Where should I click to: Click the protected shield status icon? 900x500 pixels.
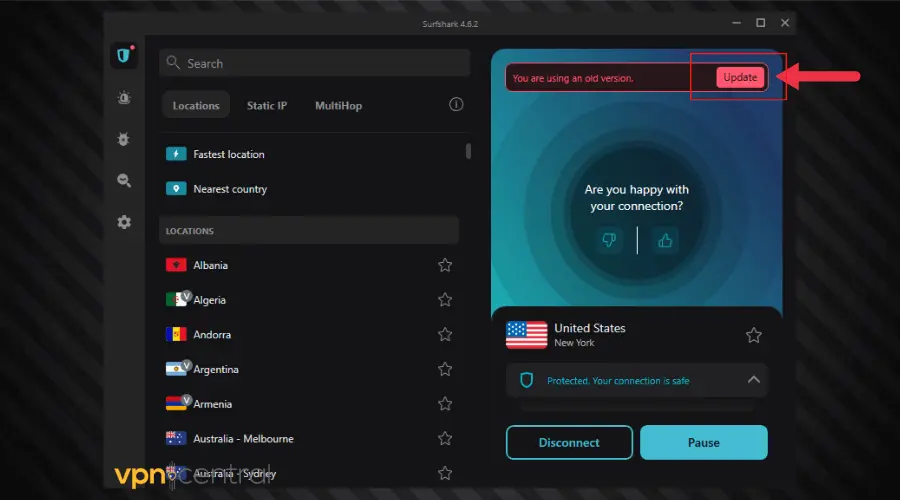[x=526, y=380]
